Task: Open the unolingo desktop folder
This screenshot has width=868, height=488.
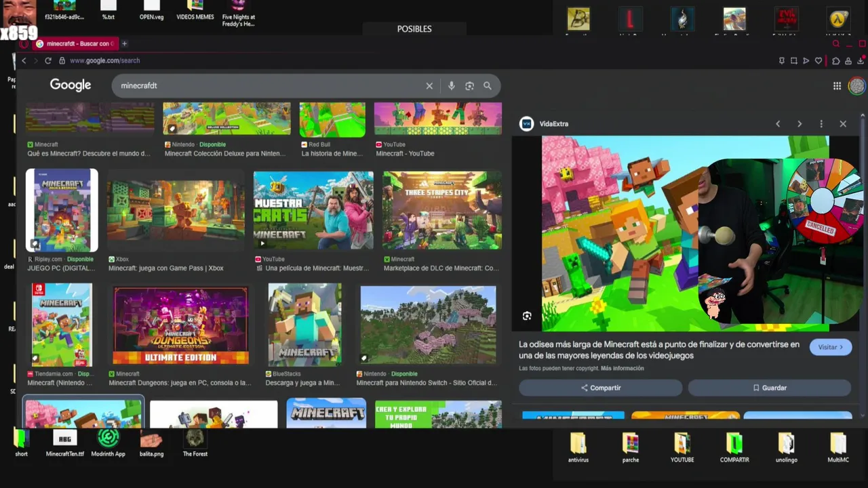Action: pos(787,448)
